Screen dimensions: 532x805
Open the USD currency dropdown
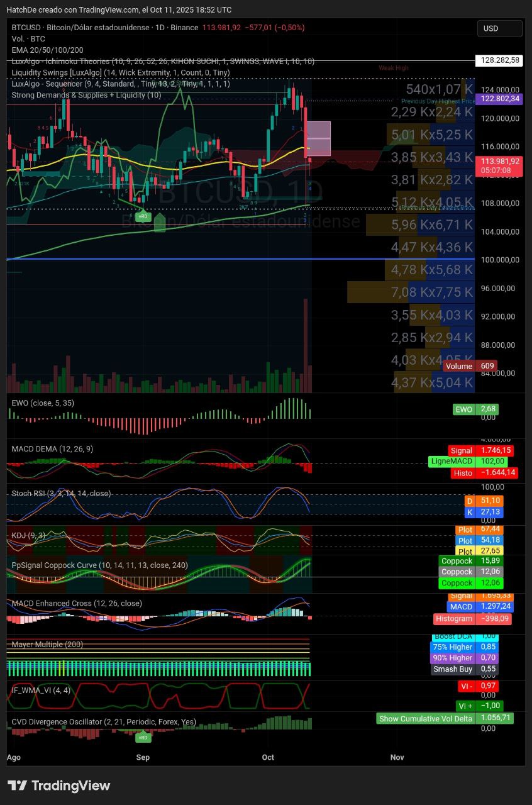click(499, 28)
